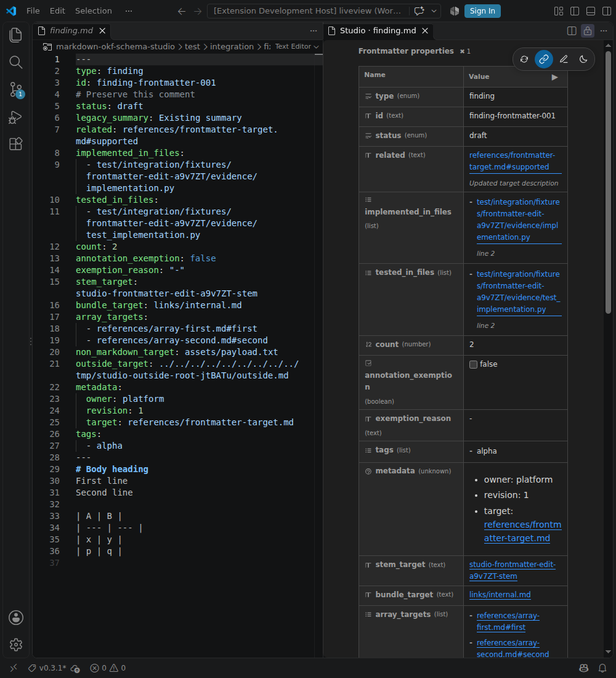This screenshot has height=678, width=616.
Task: Click the Sign In button
Action: pyautogui.click(x=482, y=11)
